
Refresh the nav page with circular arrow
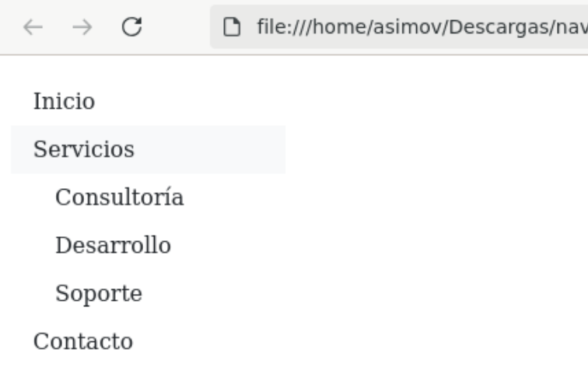[x=131, y=29]
